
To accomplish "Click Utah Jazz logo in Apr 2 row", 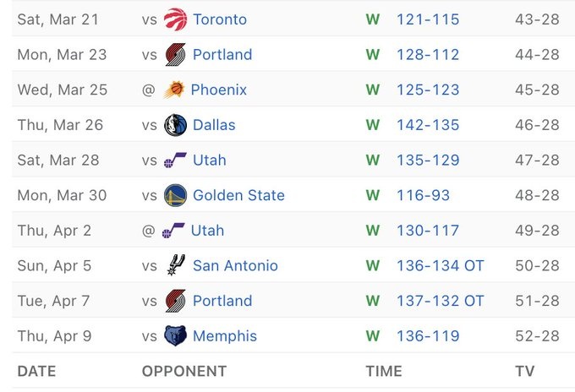I will [173, 231].
